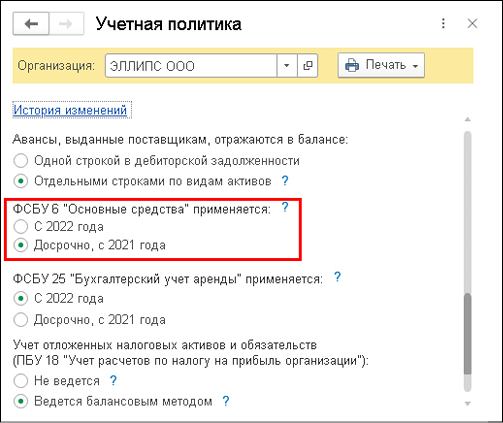Image resolution: width=503 pixels, height=423 pixels.
Task: Click the scrollbar up arrow
Action: pos(468,119)
